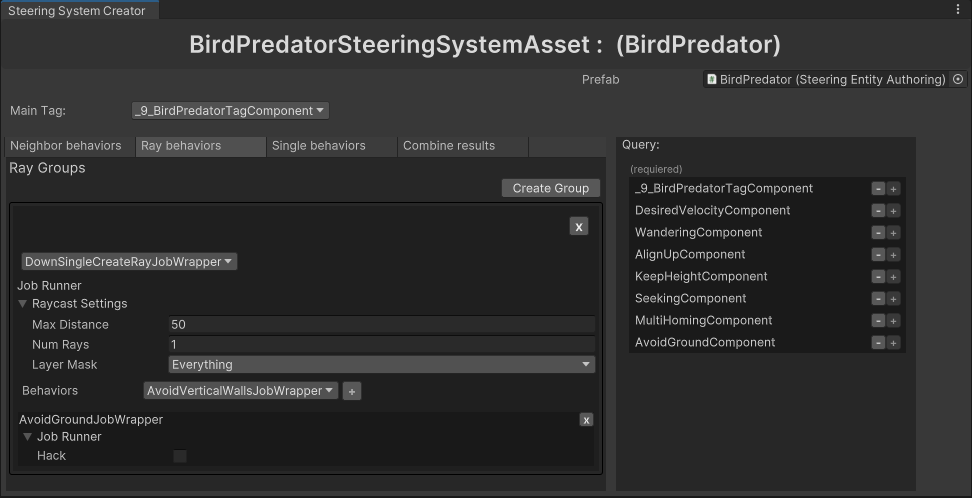Viewport: 972px width, 498px height.
Task: Click the Max Distance input field
Action: coord(382,325)
